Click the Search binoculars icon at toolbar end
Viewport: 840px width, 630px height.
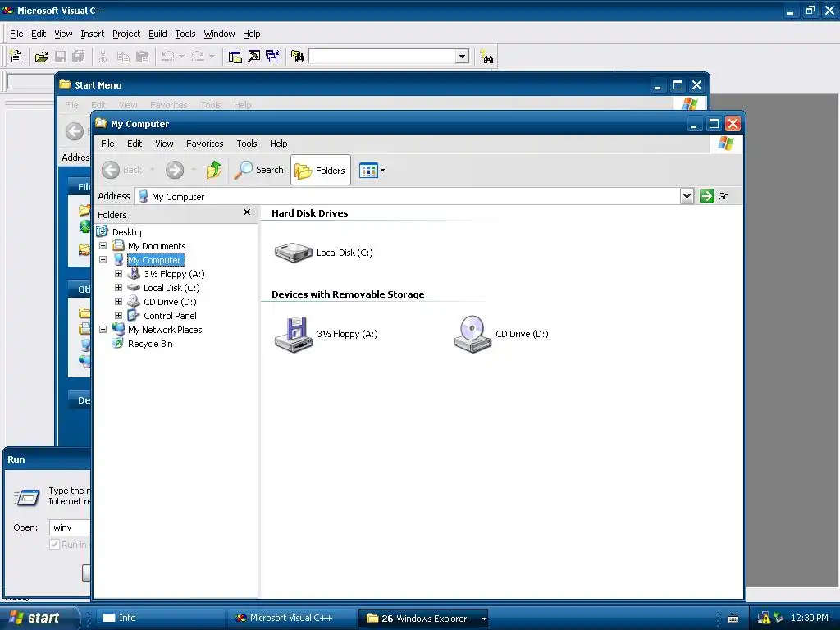click(486, 57)
